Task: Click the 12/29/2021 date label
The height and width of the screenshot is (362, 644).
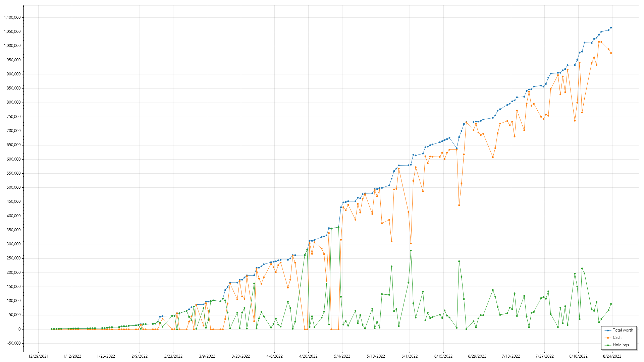Action: coord(38,356)
